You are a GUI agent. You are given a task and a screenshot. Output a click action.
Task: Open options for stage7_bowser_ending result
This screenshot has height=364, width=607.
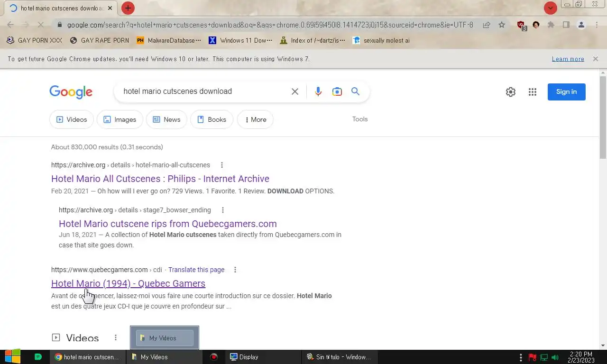(223, 210)
